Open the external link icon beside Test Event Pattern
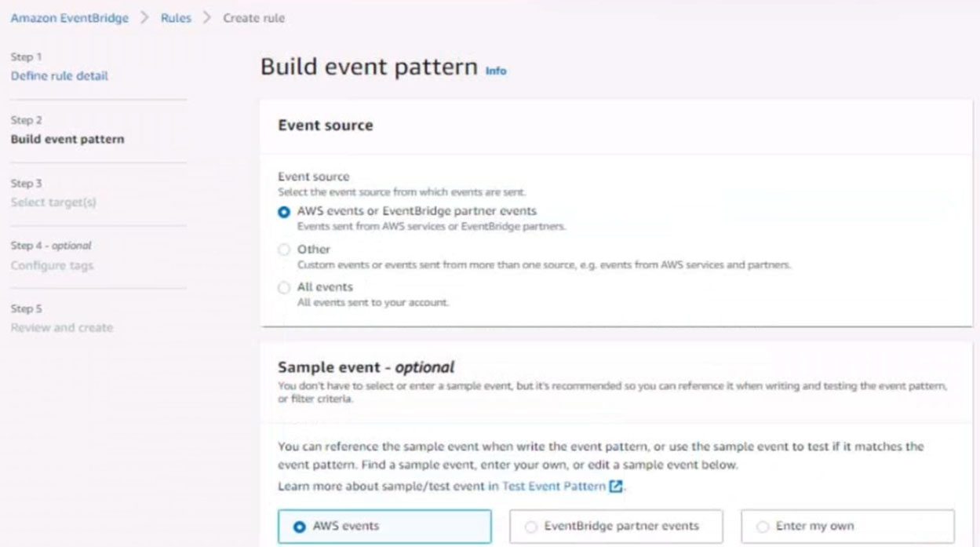 point(617,487)
